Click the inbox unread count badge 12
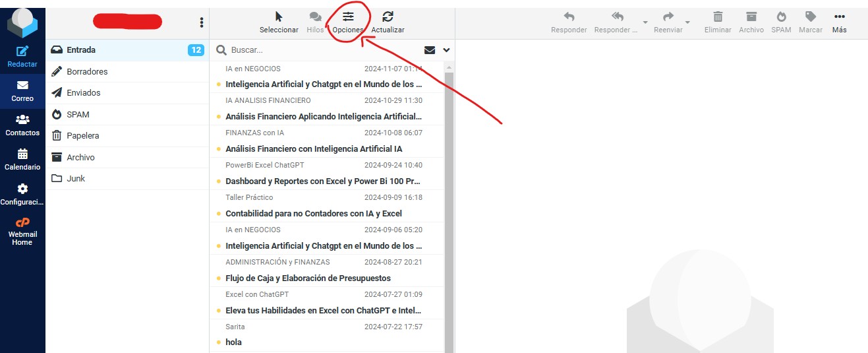Viewport: 868px width, 353px height. coord(196,50)
